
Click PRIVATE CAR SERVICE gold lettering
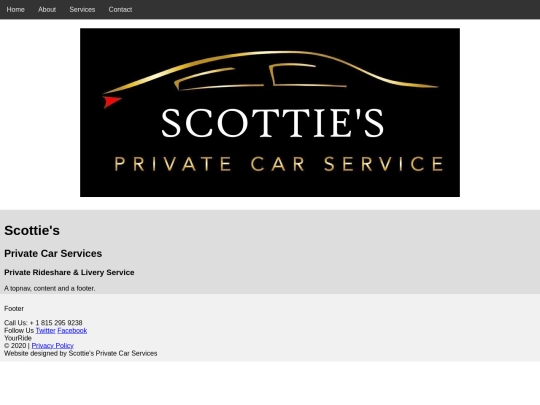click(279, 164)
